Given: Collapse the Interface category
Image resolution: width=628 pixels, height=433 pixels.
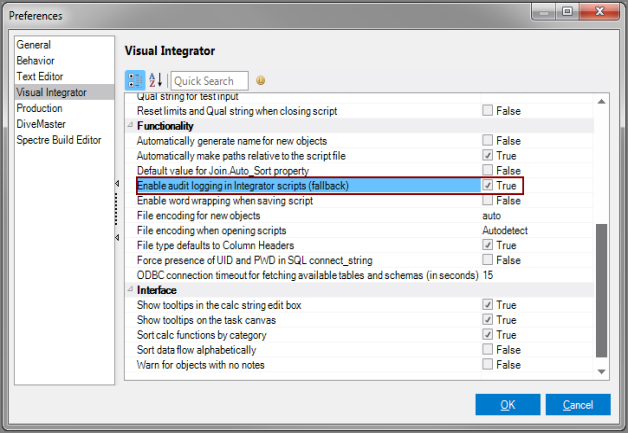Looking at the screenshot, I should 130,289.
